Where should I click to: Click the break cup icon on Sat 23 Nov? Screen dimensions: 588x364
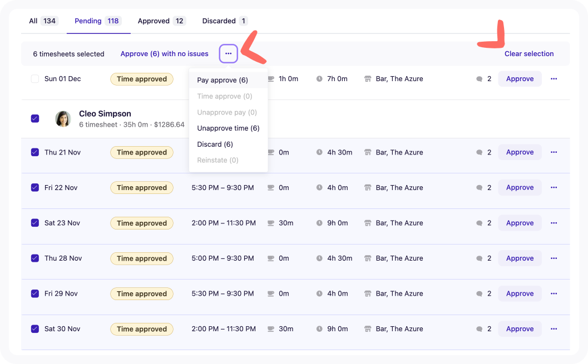(271, 223)
